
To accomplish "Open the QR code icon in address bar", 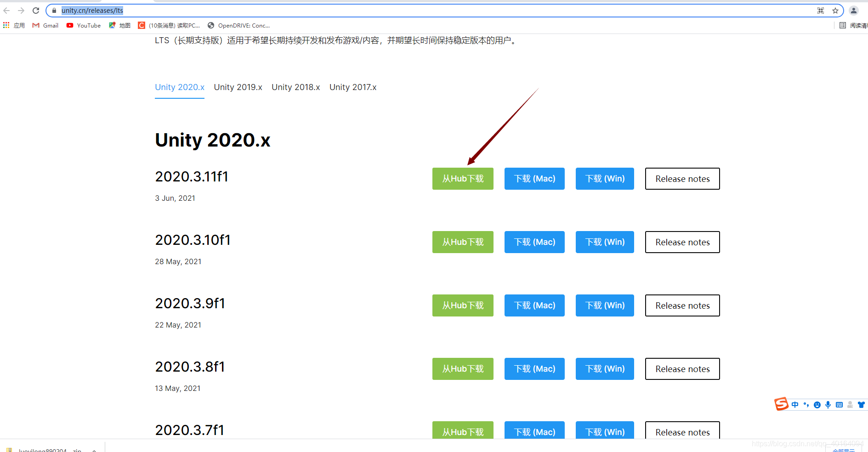I will pos(821,11).
